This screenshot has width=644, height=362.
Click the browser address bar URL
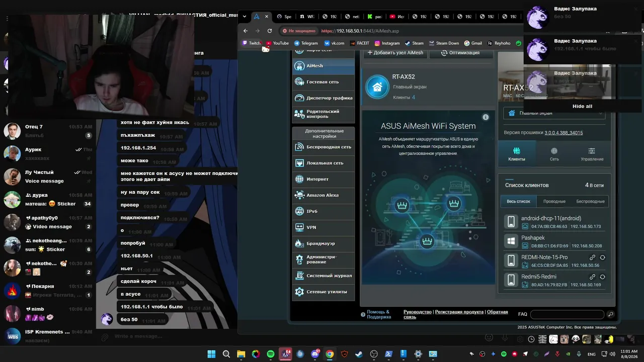360,31
